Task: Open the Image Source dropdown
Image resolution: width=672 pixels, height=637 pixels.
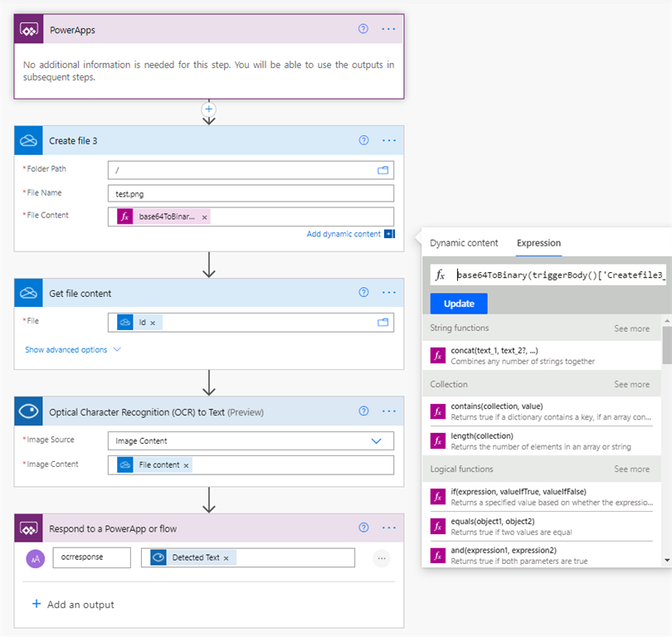Action: tap(376, 441)
